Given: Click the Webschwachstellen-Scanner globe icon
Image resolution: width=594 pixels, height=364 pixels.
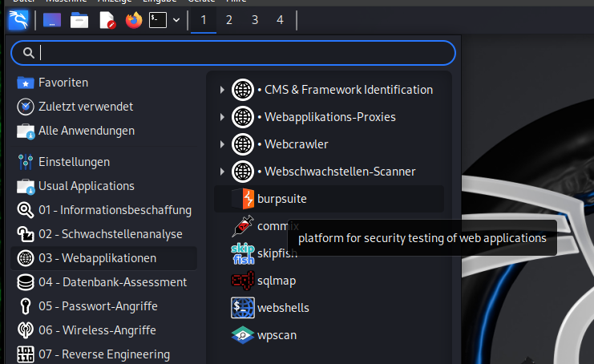Looking at the screenshot, I should 242,172.
